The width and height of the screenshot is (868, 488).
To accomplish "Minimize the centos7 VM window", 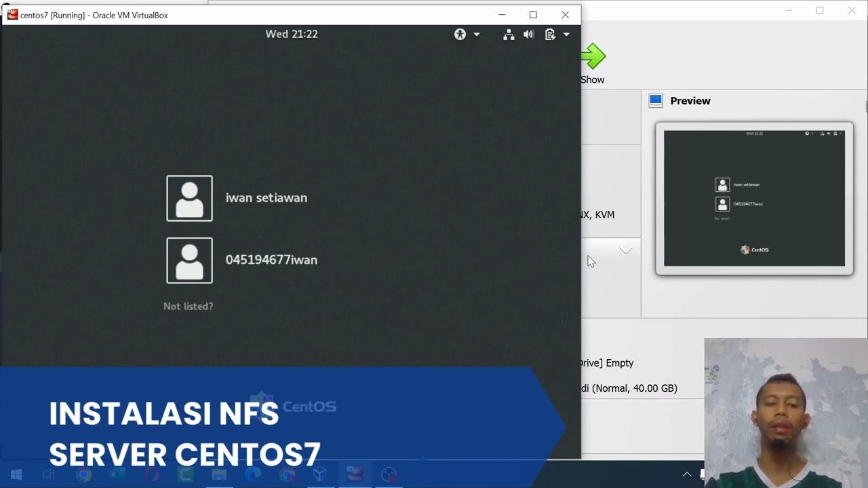I will (x=502, y=14).
